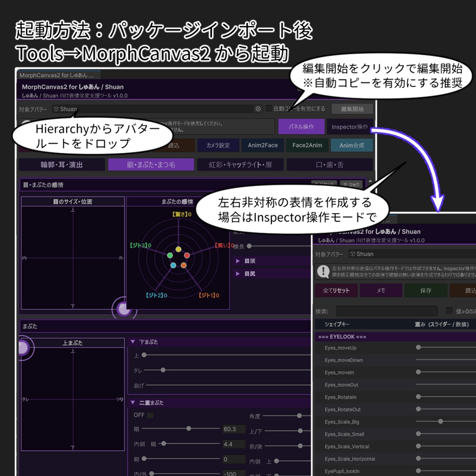476x476 pixels.
Task: Click the Anim2Face button
Action: 263,145
